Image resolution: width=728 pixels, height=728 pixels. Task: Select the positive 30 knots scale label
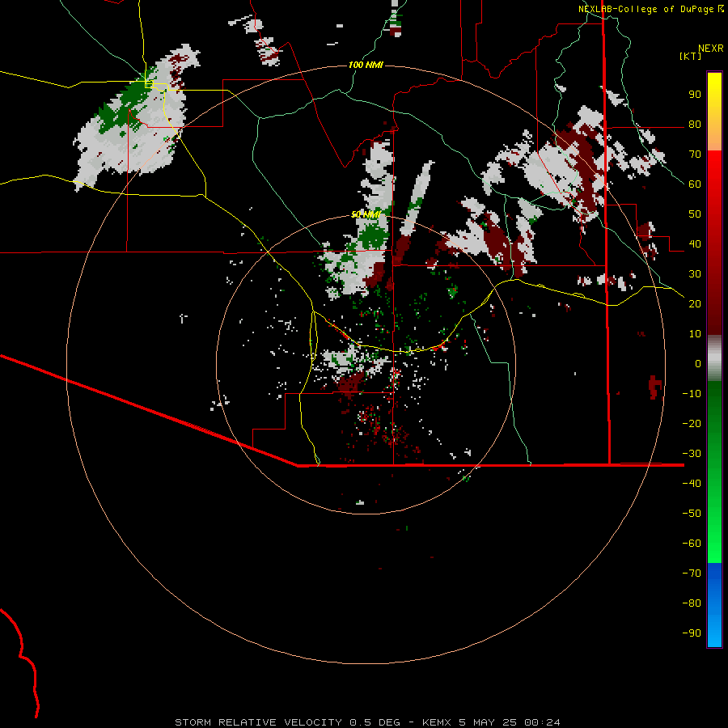[x=695, y=274]
